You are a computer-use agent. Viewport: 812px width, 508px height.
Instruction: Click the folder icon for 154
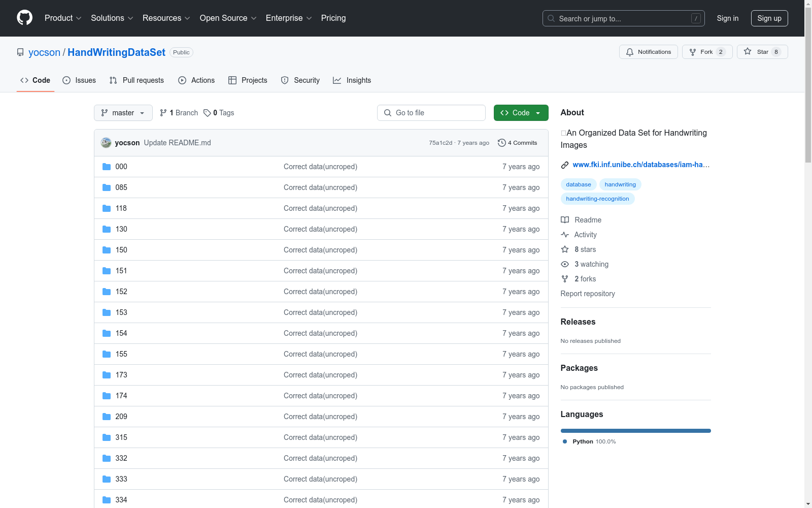point(107,333)
